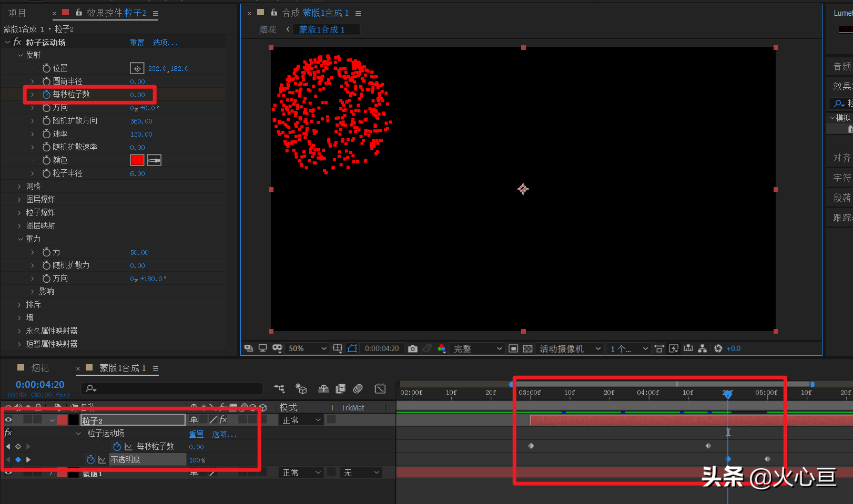Click the timeline playhead marker

coord(728,394)
